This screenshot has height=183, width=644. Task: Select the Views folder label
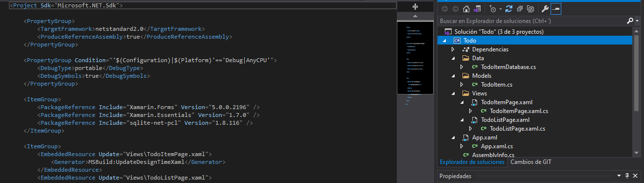pyautogui.click(x=480, y=93)
